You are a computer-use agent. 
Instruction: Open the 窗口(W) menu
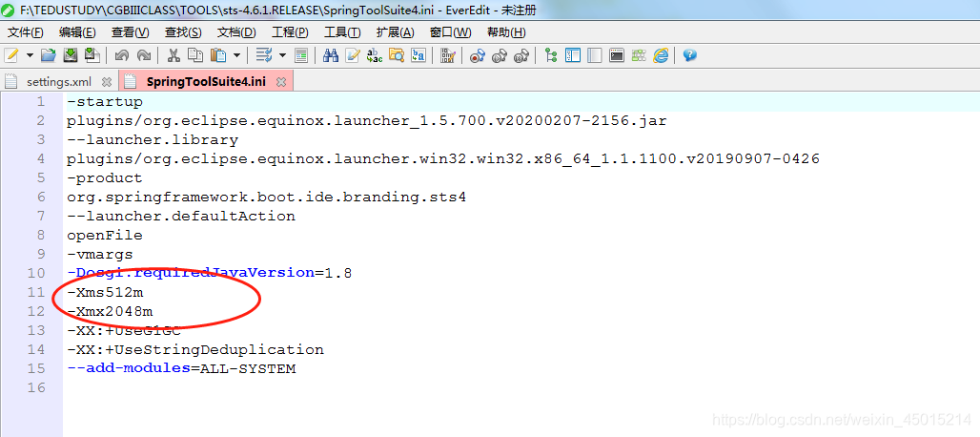click(x=451, y=32)
